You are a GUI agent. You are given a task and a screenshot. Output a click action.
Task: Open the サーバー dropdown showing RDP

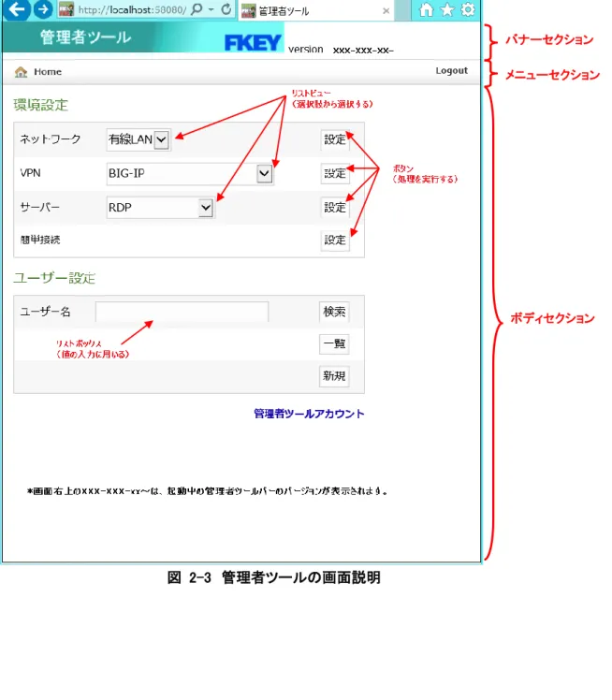click(160, 208)
